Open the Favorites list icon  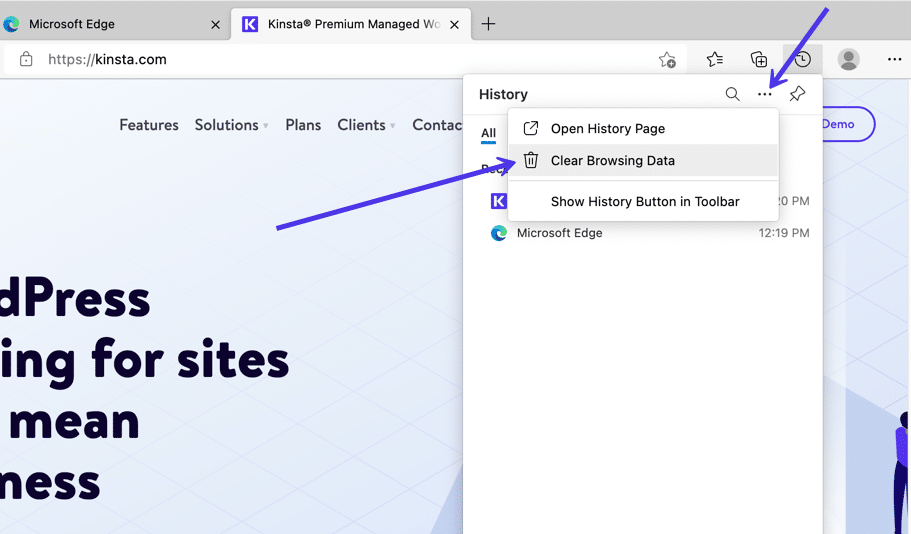click(715, 59)
